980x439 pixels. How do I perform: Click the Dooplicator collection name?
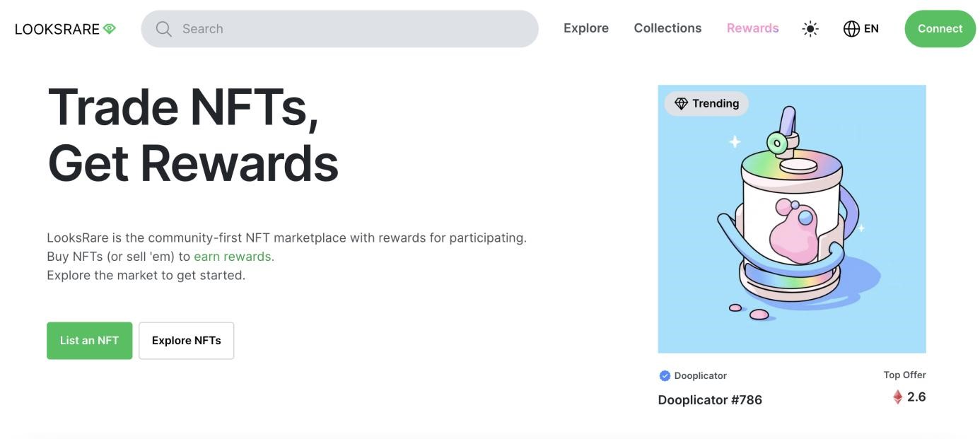[x=700, y=376]
